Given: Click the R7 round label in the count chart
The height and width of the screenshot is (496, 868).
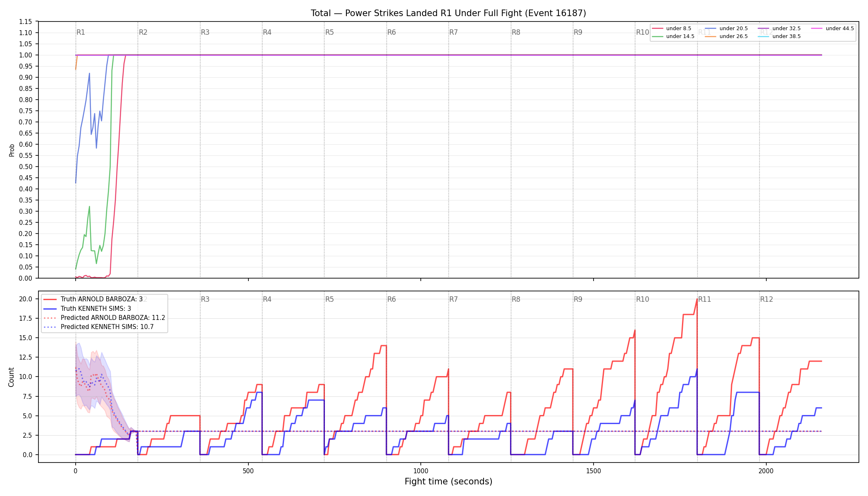Looking at the screenshot, I should click(454, 299).
